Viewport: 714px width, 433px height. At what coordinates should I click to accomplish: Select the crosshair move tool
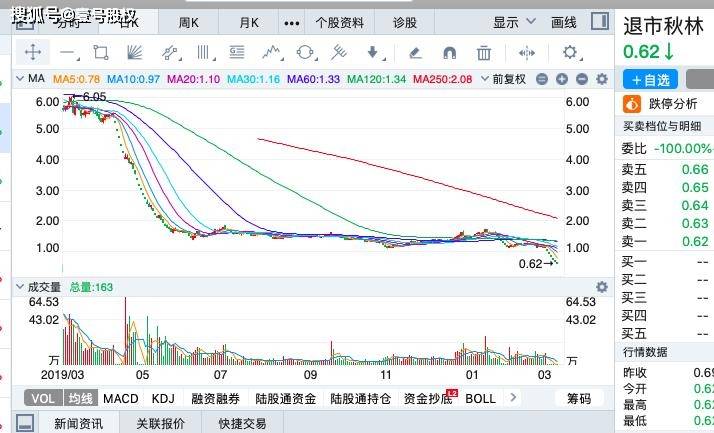click(33, 52)
